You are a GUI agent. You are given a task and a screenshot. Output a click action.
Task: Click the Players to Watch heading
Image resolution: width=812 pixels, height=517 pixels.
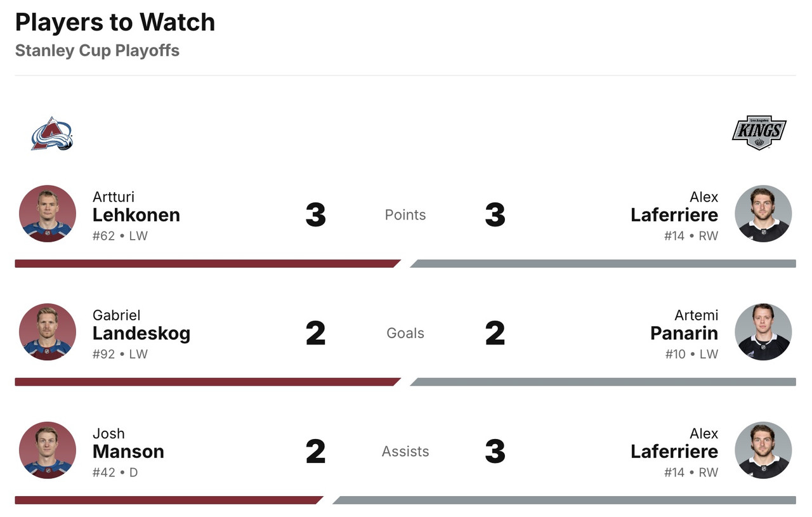point(115,23)
